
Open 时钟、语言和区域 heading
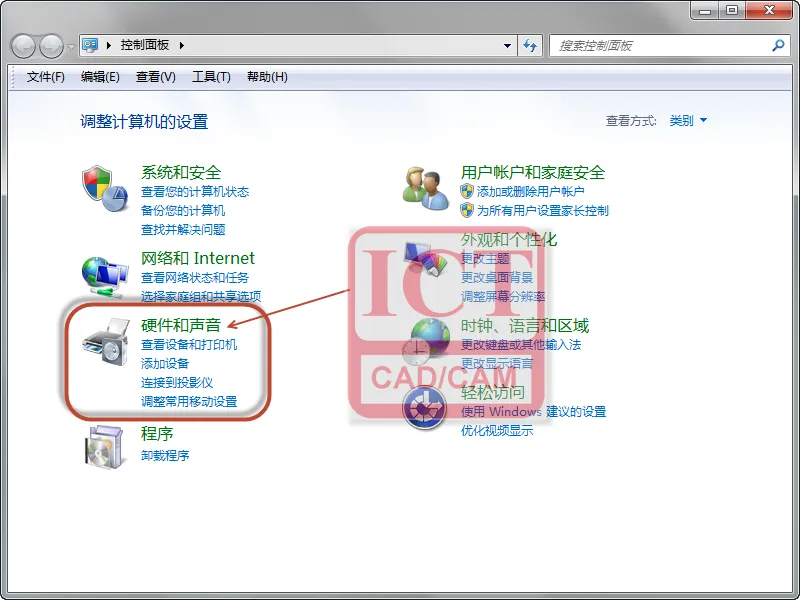point(525,326)
